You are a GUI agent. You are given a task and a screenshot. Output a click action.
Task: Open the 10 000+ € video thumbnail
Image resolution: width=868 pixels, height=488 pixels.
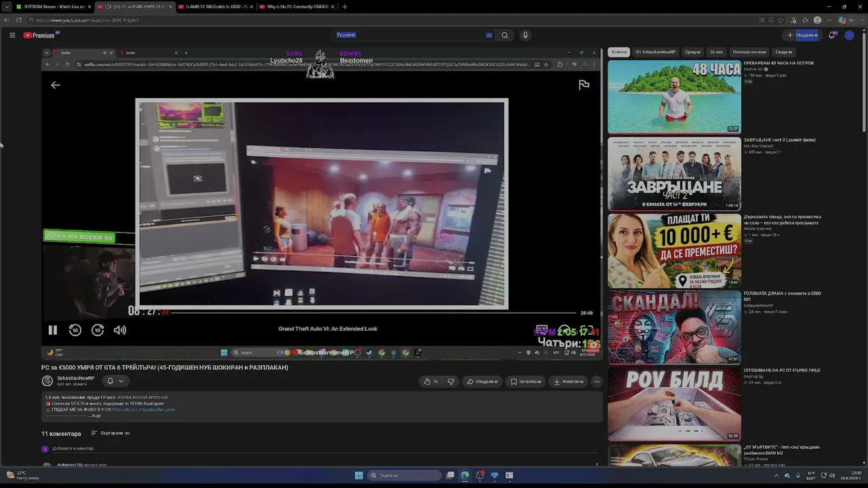point(674,251)
